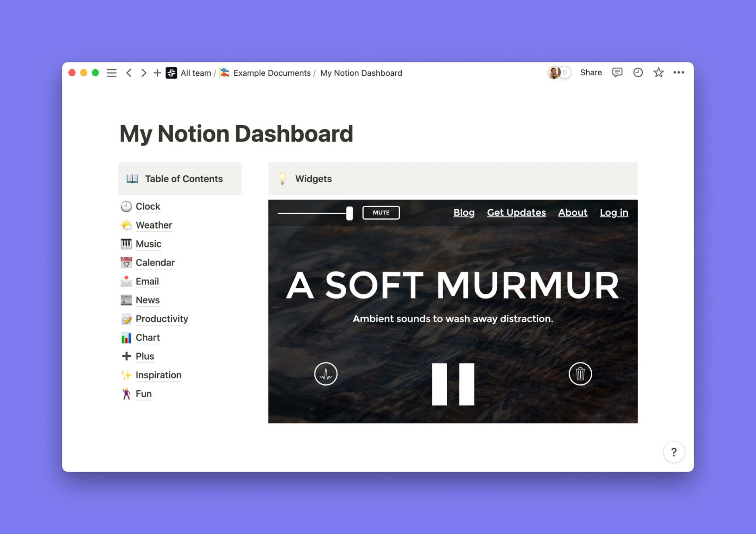756x534 pixels.
Task: Open the Inspiration page link
Action: (x=158, y=375)
